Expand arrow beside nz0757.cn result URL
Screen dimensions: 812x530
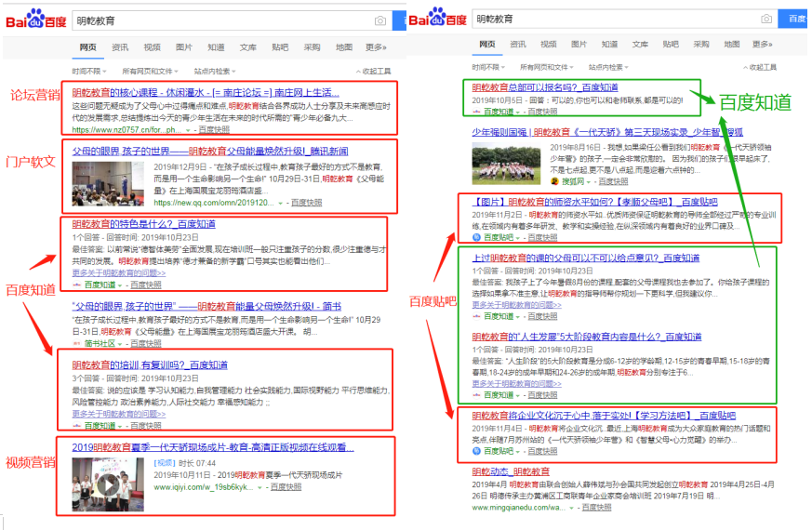click(x=188, y=130)
